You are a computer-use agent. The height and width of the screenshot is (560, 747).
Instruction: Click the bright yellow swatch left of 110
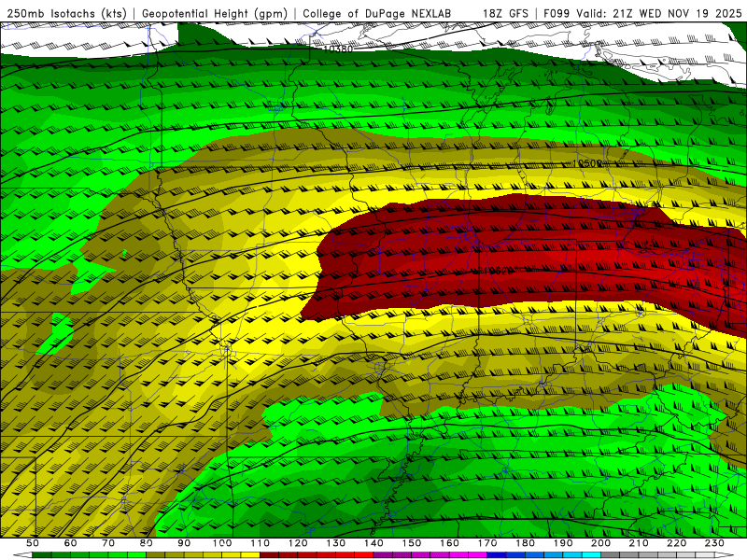pos(250,555)
